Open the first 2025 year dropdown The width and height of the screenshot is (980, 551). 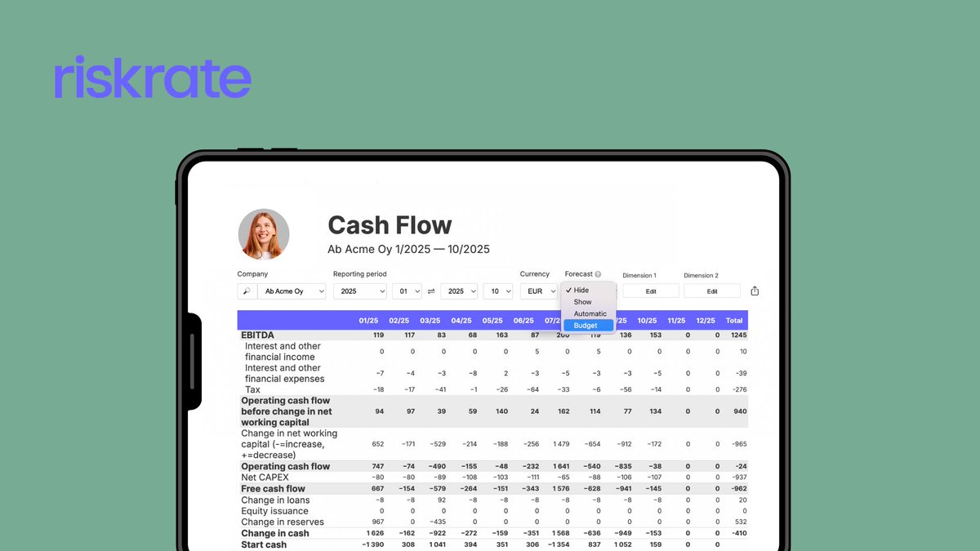pyautogui.click(x=360, y=291)
